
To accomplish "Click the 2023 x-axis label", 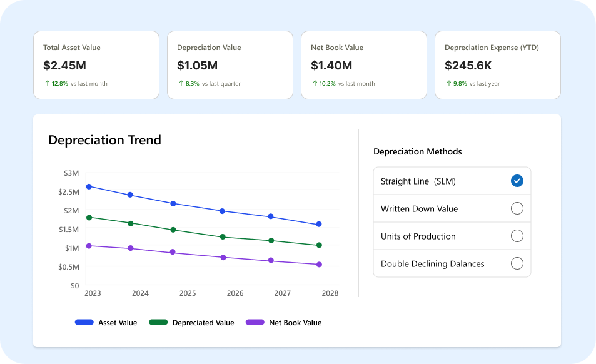I will pyautogui.click(x=93, y=293).
